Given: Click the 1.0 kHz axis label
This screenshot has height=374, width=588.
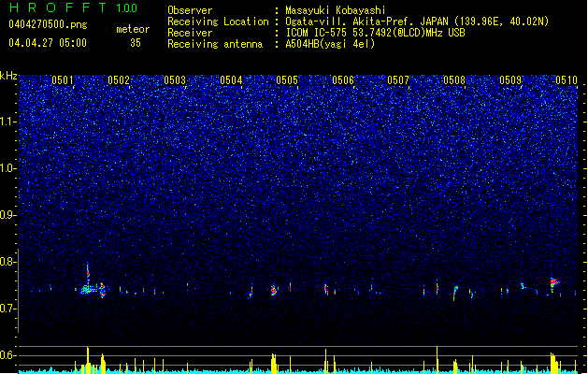Looking at the screenshot, I should [x=8, y=168].
